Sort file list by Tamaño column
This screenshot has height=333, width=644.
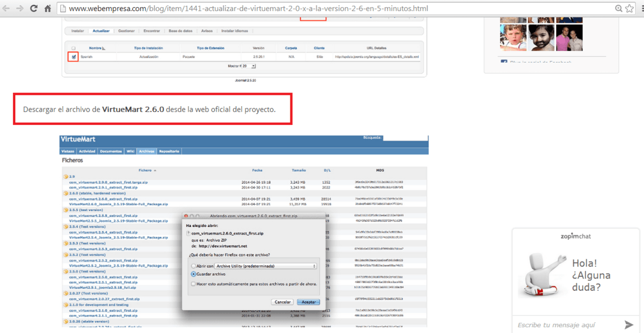pyautogui.click(x=299, y=170)
